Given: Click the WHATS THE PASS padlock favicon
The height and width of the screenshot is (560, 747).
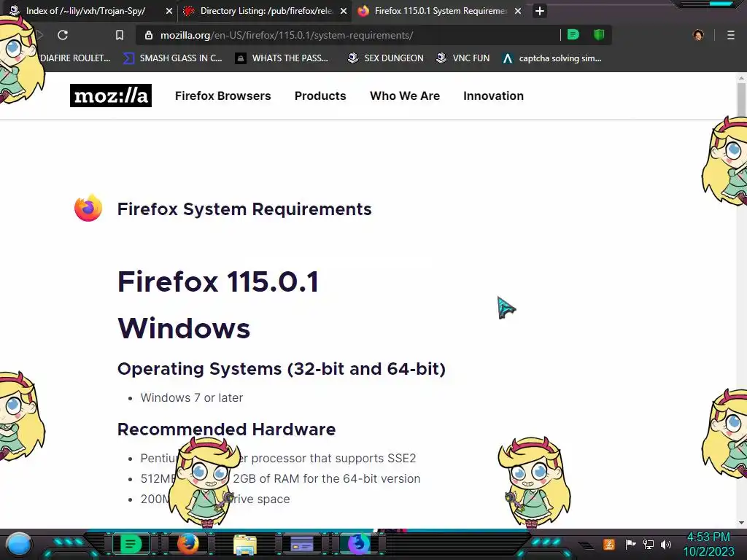Looking at the screenshot, I should pos(241,58).
